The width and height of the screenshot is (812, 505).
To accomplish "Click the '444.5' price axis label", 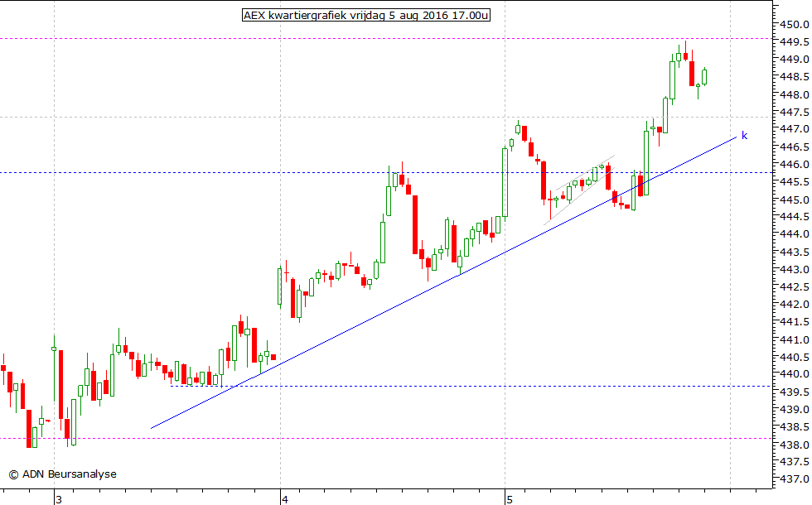I will pyautogui.click(x=795, y=217).
